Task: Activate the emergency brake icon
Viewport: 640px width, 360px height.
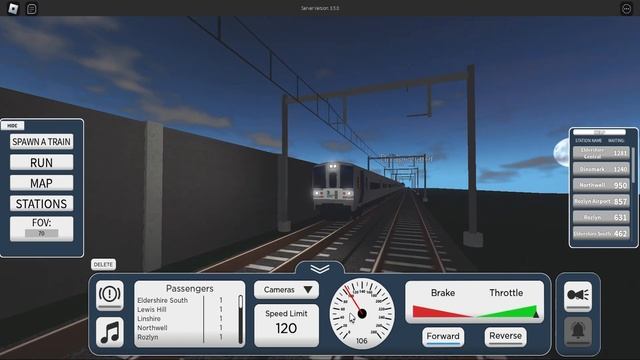Action: (110, 295)
